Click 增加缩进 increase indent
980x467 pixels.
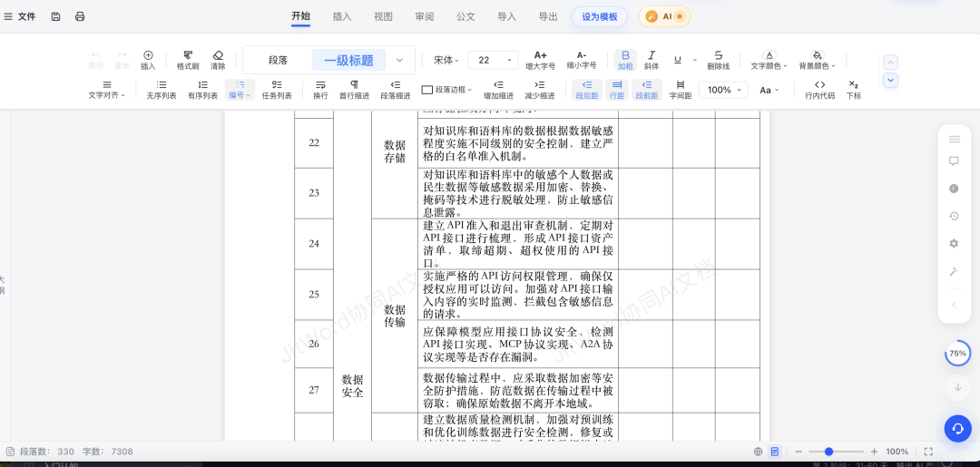click(x=498, y=90)
